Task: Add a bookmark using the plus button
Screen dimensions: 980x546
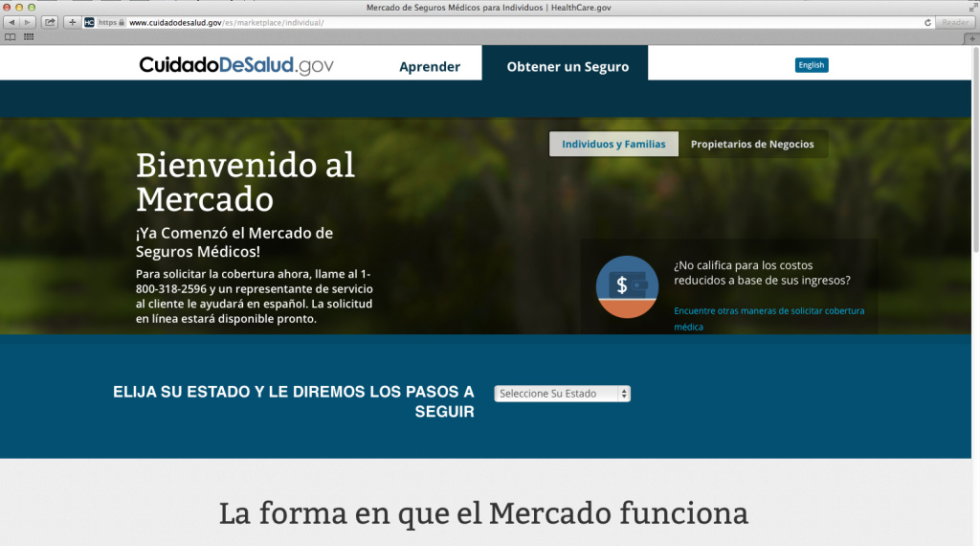Action: [x=72, y=23]
